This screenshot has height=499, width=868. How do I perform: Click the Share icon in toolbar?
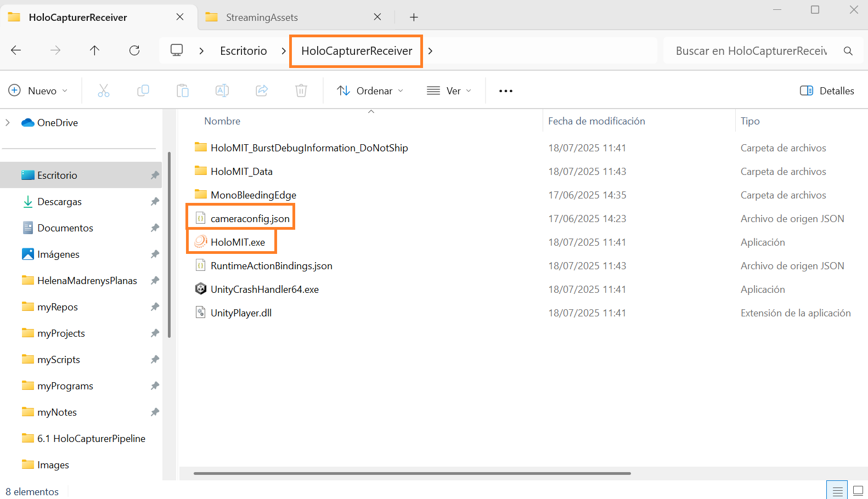(x=262, y=90)
